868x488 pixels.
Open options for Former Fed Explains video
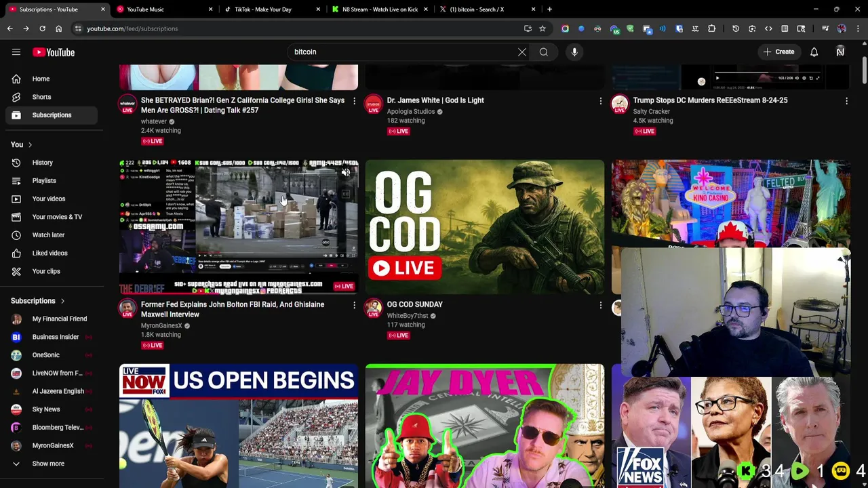(x=354, y=306)
